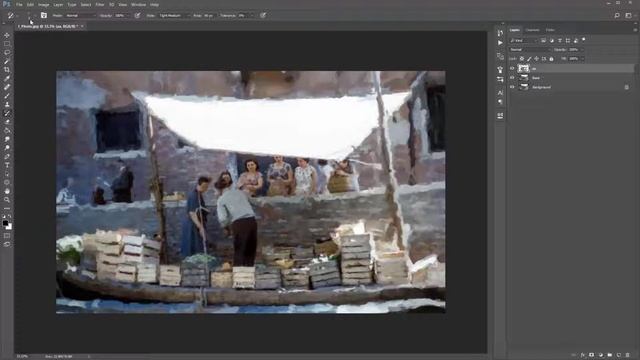Image resolution: width=640 pixels, height=360 pixels.
Task: Select the Background layer thumbnail
Action: (524, 87)
